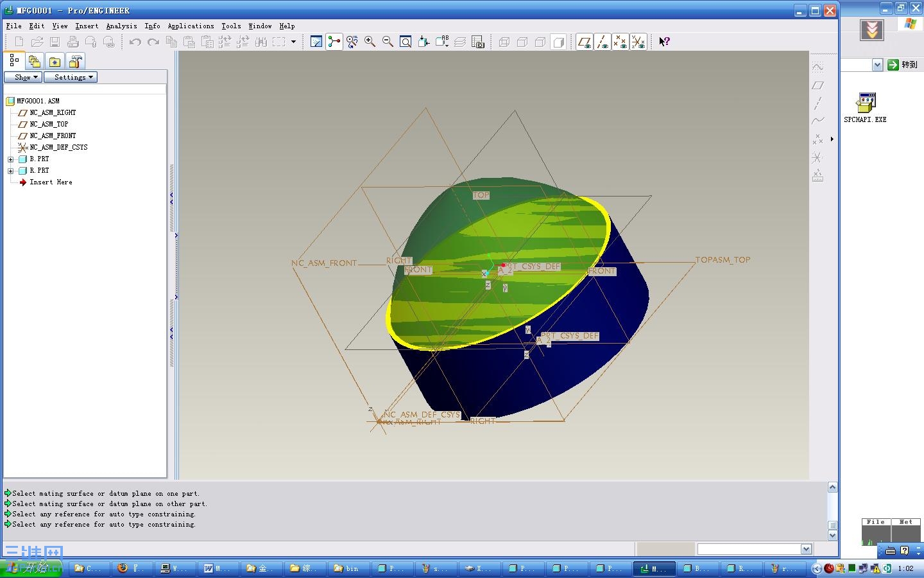
Task: Switch to hidden line display style
Action: click(522, 42)
